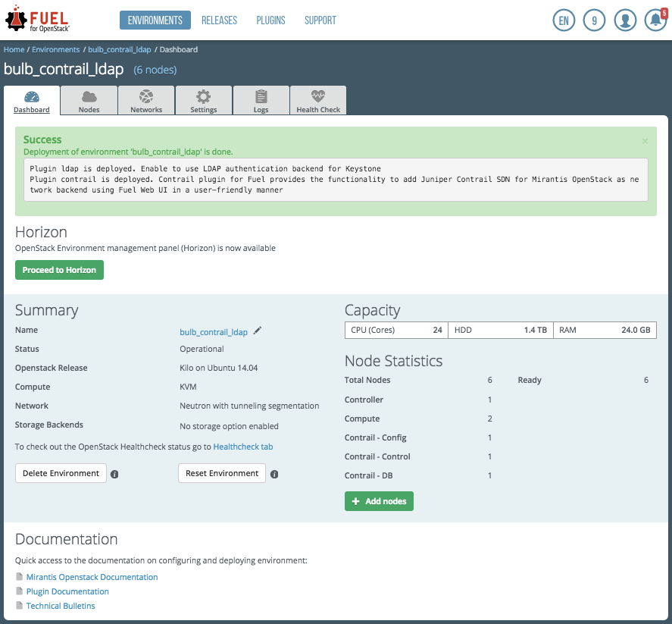
Task: Click the Success heading in alert
Action: coord(42,140)
